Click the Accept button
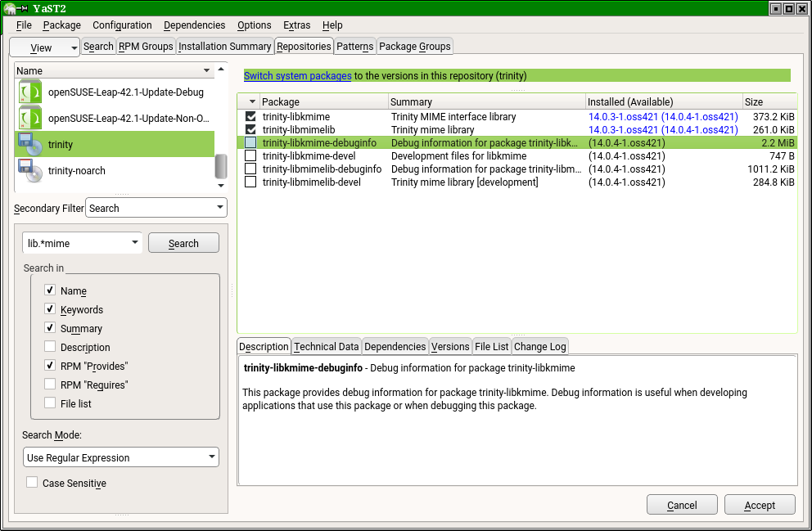Screen dimensions: 812x531 coord(760,505)
